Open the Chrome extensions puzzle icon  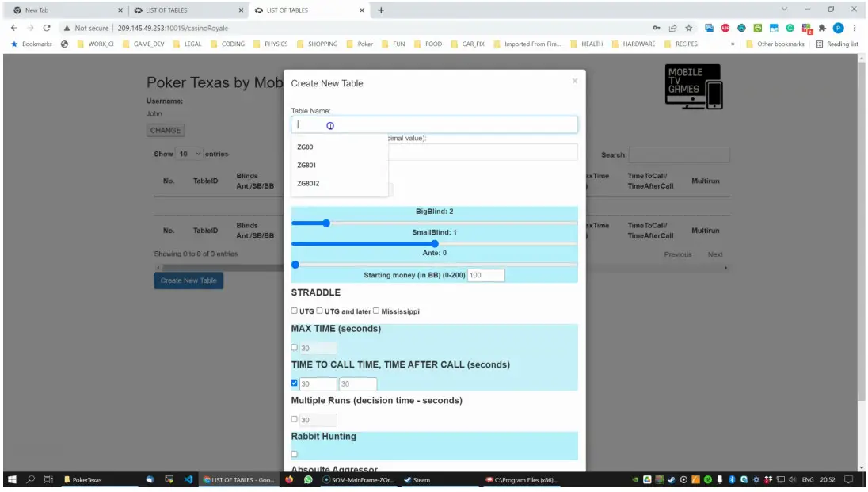tap(822, 28)
